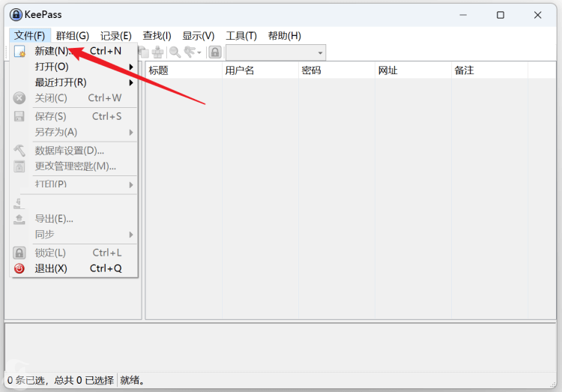Choose 更改管理密匙(M)... menu entry
Viewport: 562px width, 392px height.
click(x=74, y=166)
